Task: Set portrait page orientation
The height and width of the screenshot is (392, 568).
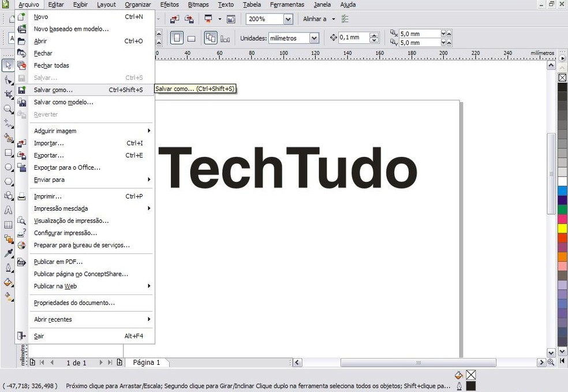Action: (177, 38)
